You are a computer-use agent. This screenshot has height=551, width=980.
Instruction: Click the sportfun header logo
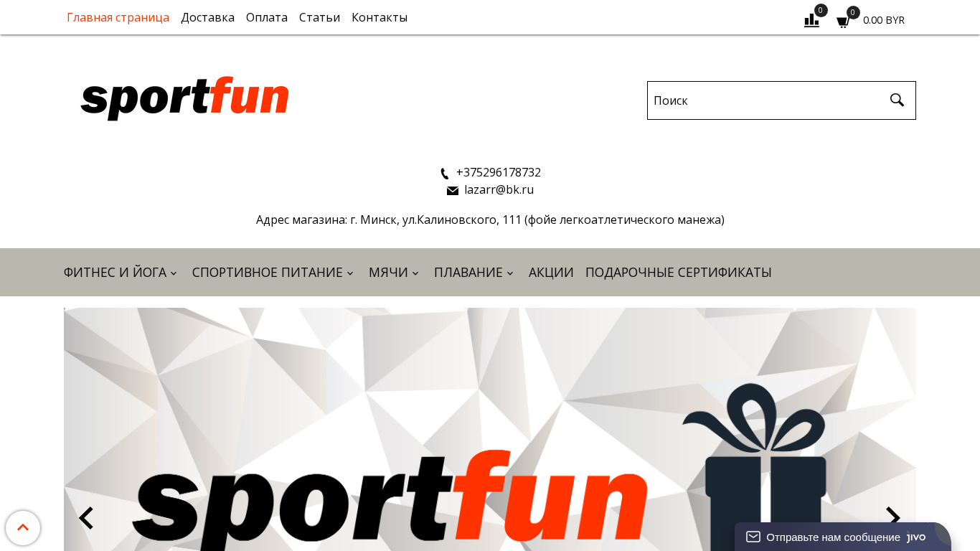184,98
